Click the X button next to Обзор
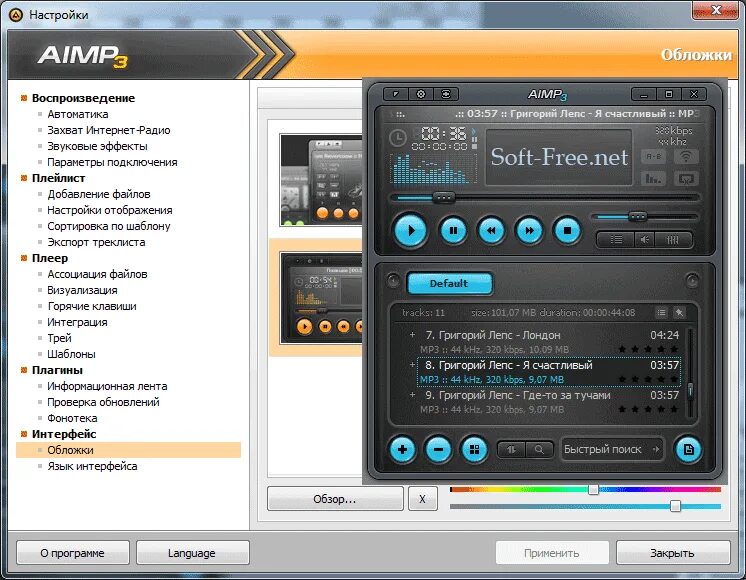Viewport: 746px width, 580px height. [x=422, y=499]
